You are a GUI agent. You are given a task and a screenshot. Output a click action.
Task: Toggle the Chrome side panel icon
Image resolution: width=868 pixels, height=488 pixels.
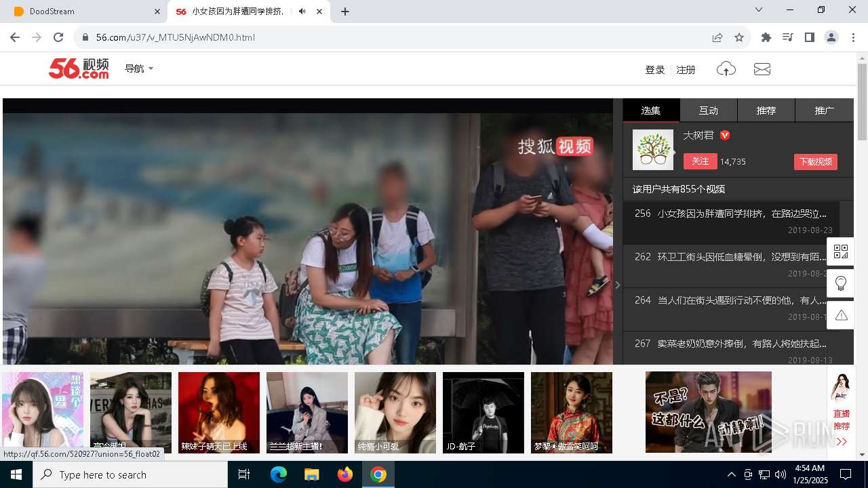tap(809, 37)
